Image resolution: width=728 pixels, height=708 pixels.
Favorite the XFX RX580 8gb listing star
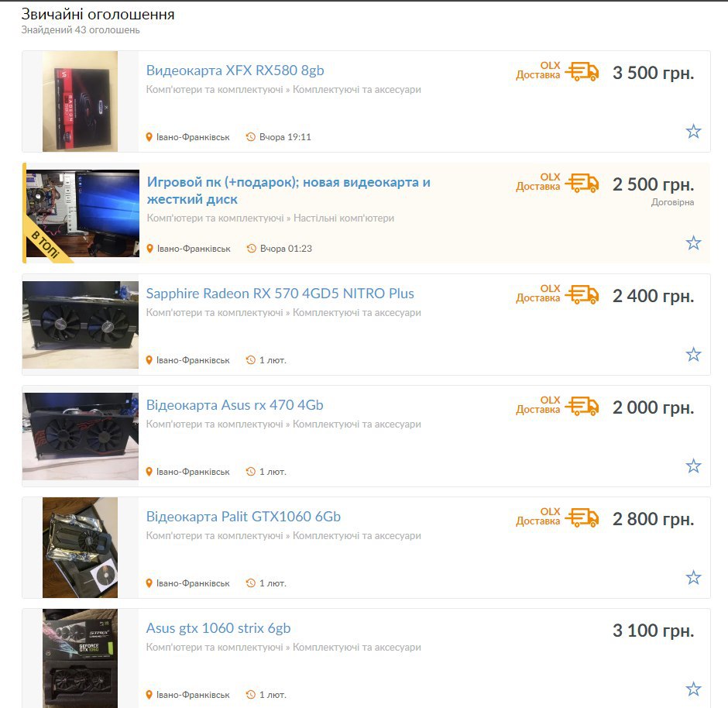(693, 132)
